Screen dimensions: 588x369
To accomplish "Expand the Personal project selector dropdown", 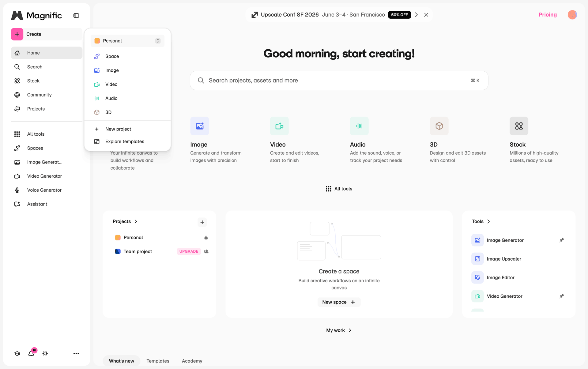I will coord(127,41).
